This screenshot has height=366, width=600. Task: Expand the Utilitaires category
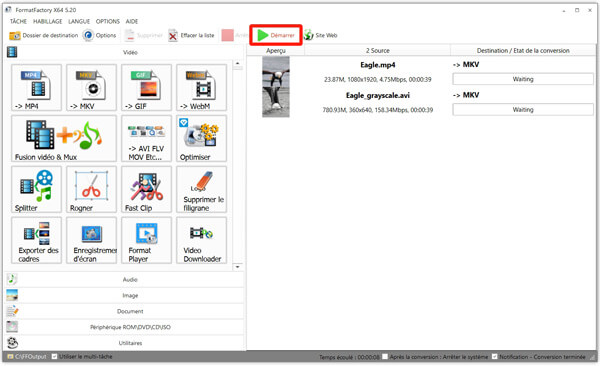[125, 343]
